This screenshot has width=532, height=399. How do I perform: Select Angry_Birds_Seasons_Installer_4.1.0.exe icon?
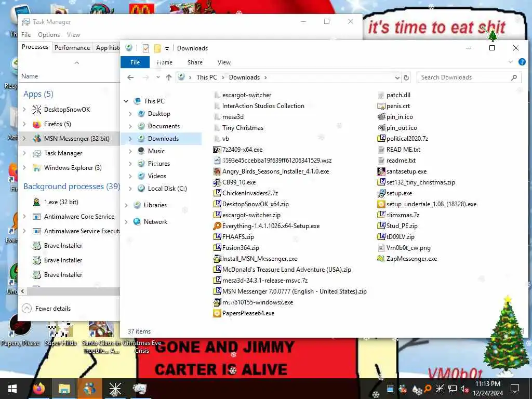pos(217,171)
